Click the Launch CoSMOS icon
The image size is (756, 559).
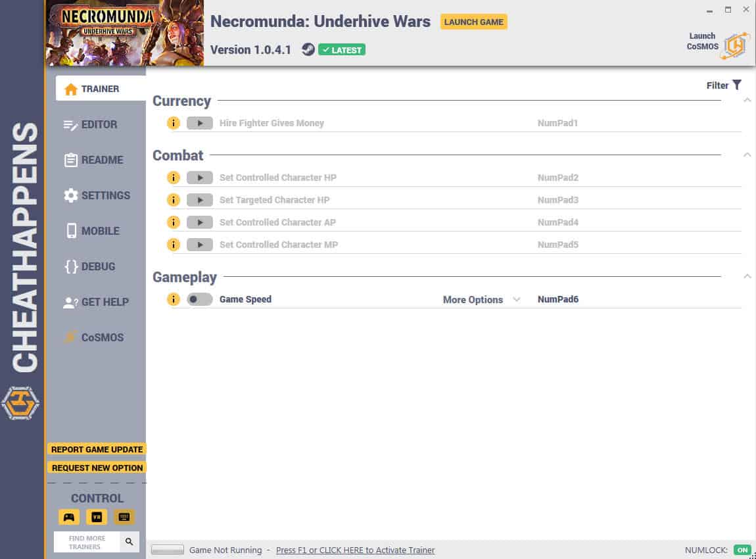736,45
